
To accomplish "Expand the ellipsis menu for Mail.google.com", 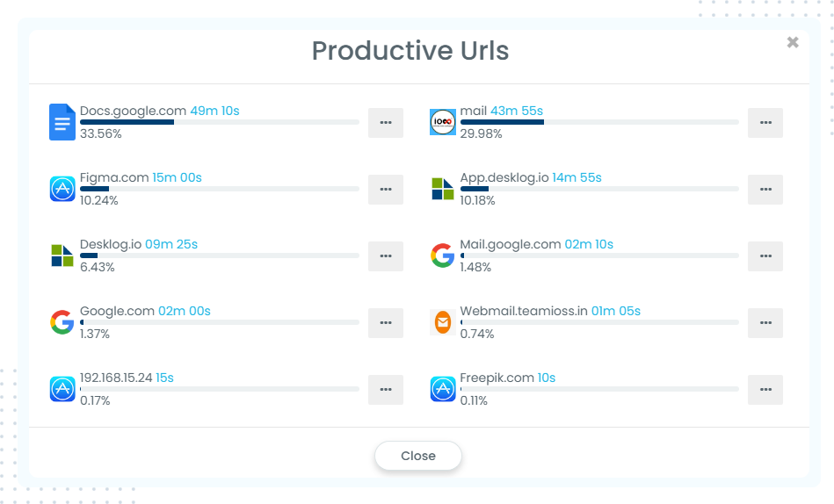I will click(x=765, y=256).
